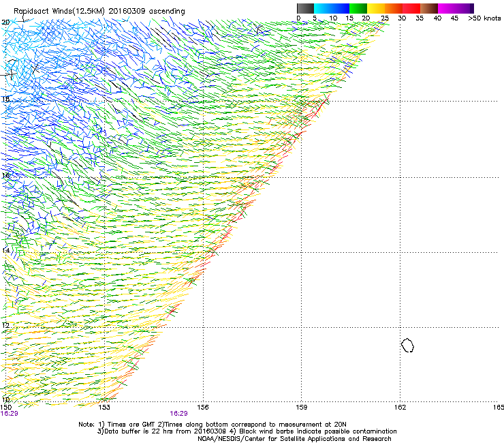Click the latitude label "14"
The image size is (504, 443).
click(5, 250)
